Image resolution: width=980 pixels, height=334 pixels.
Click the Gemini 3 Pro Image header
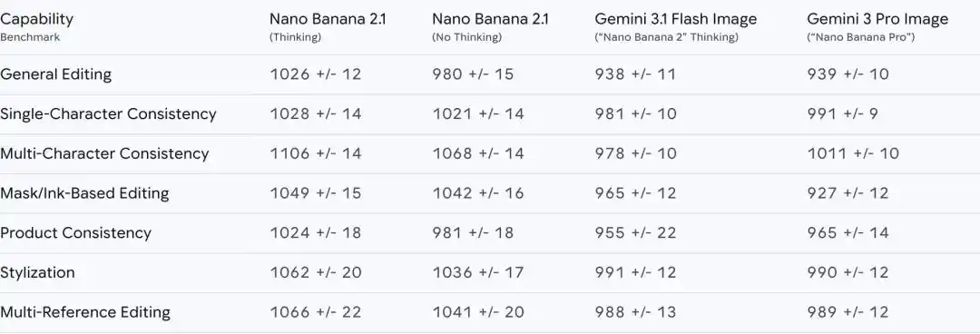pos(878,27)
